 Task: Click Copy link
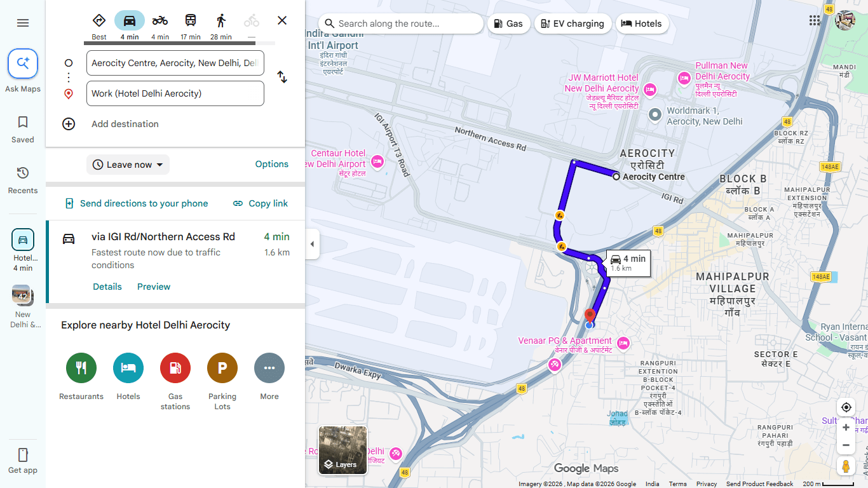pyautogui.click(x=261, y=203)
